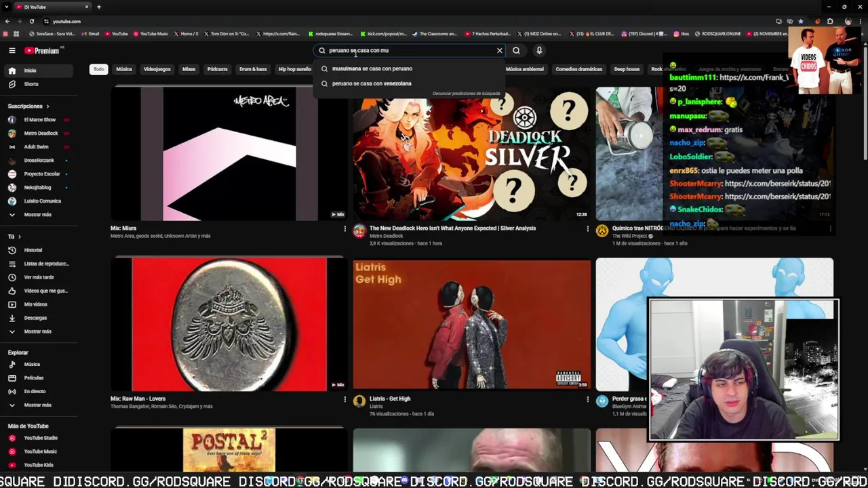The height and width of the screenshot is (488, 868).
Task: Open a new browser tab
Action: [x=99, y=7]
